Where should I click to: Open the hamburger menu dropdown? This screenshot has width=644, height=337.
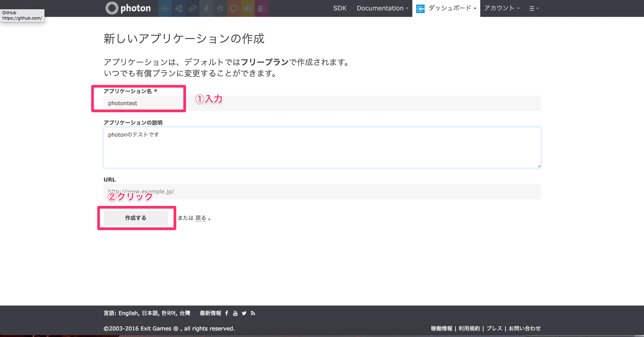point(534,8)
